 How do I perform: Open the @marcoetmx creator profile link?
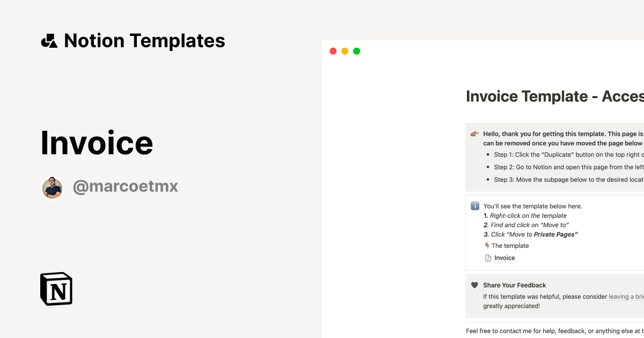(125, 187)
